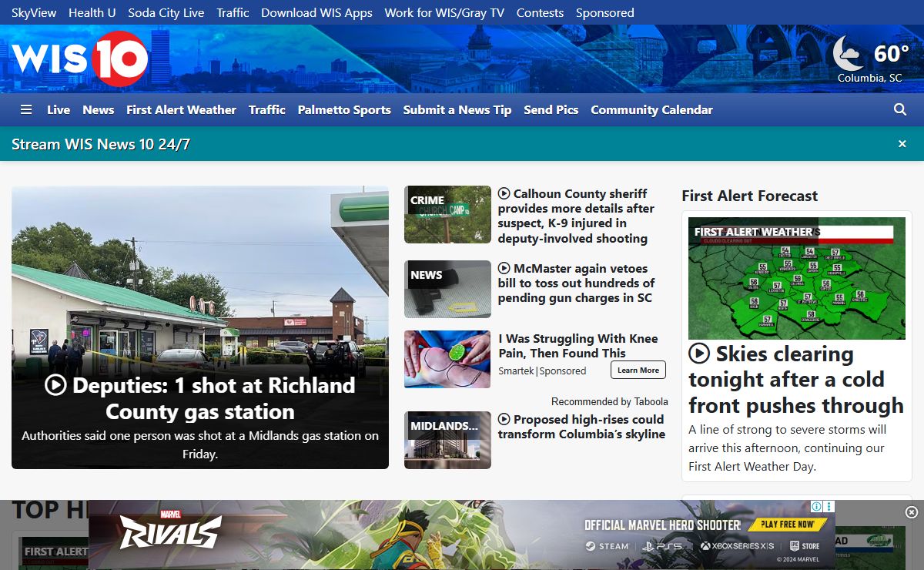This screenshot has width=924, height=570.
Task: Open the First Alert Weather map thumbnail
Action: tap(797, 278)
